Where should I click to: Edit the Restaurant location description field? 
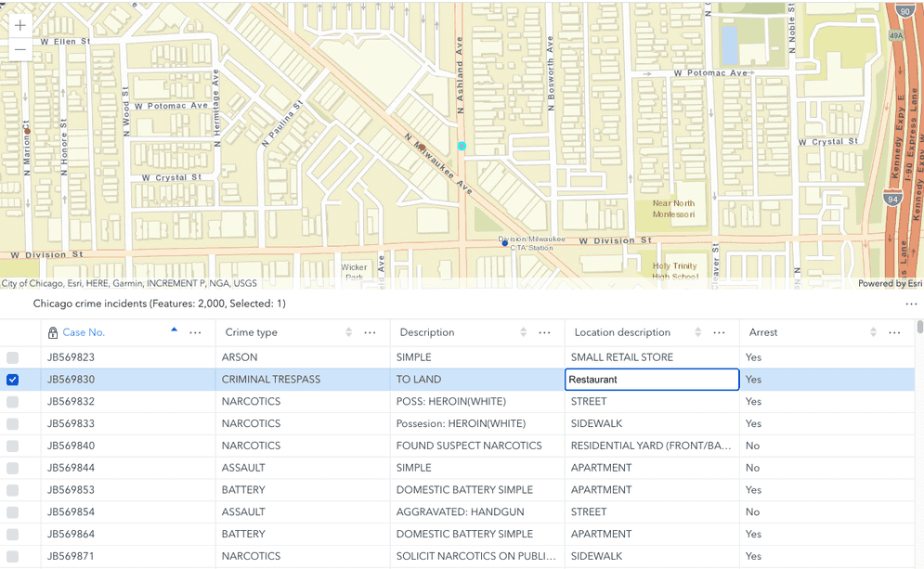click(651, 380)
